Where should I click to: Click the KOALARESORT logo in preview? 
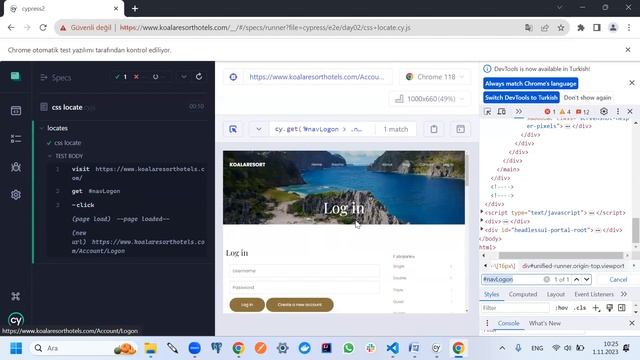pos(247,164)
